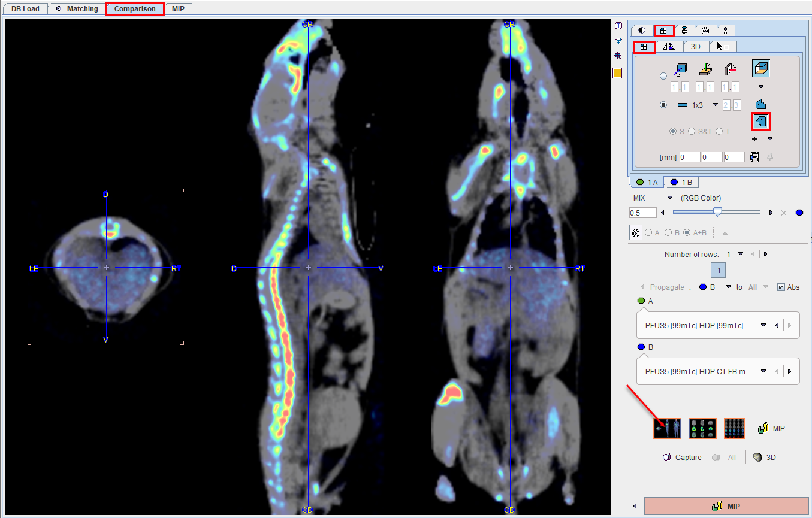Select the S&T radio option
This screenshot has height=518, width=812.
(x=692, y=131)
